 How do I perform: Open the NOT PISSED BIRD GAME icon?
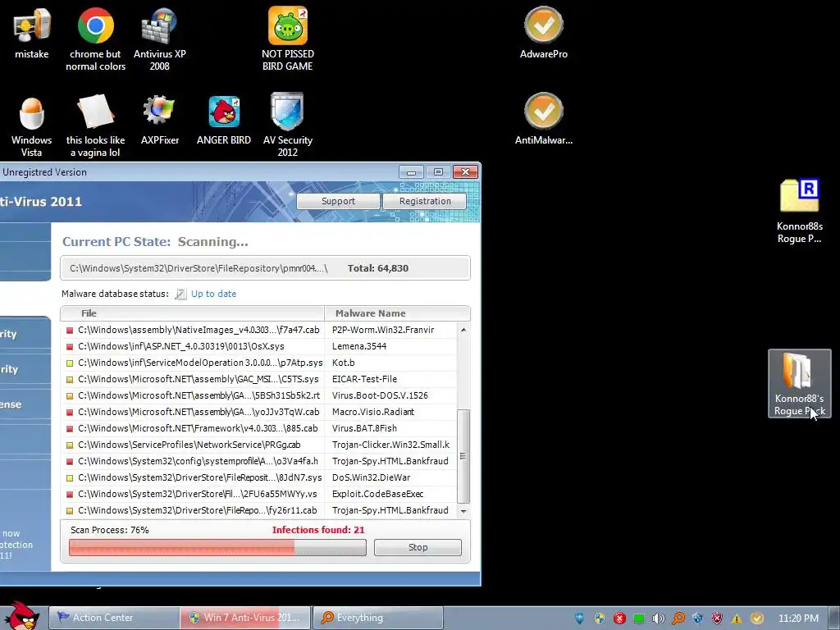pos(288,39)
